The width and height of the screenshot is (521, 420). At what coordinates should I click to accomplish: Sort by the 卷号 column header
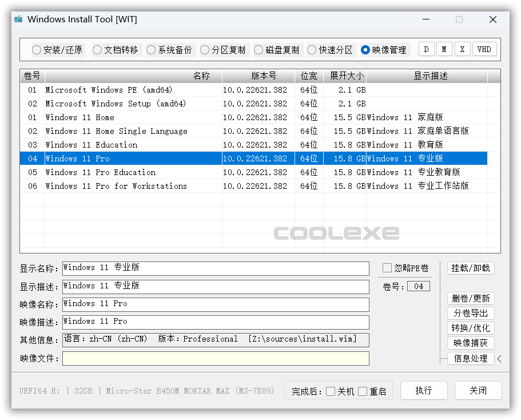pyautogui.click(x=32, y=76)
